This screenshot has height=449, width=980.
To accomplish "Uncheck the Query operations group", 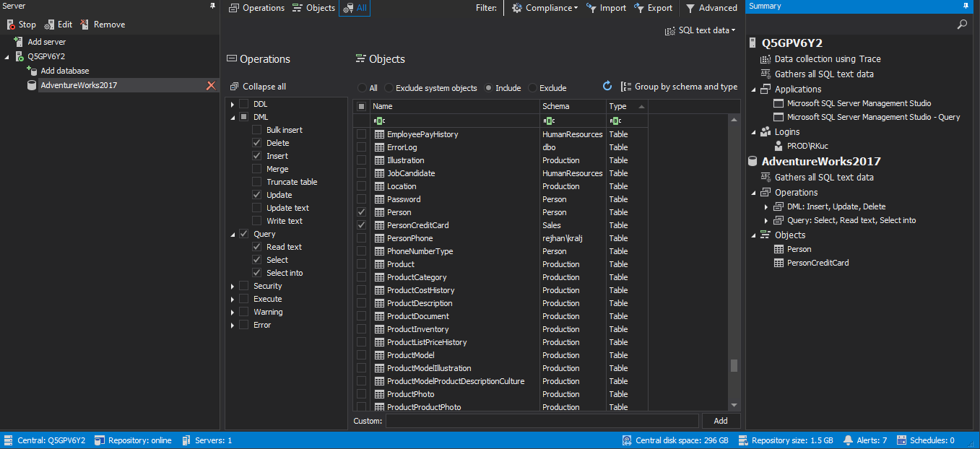I will [244, 234].
